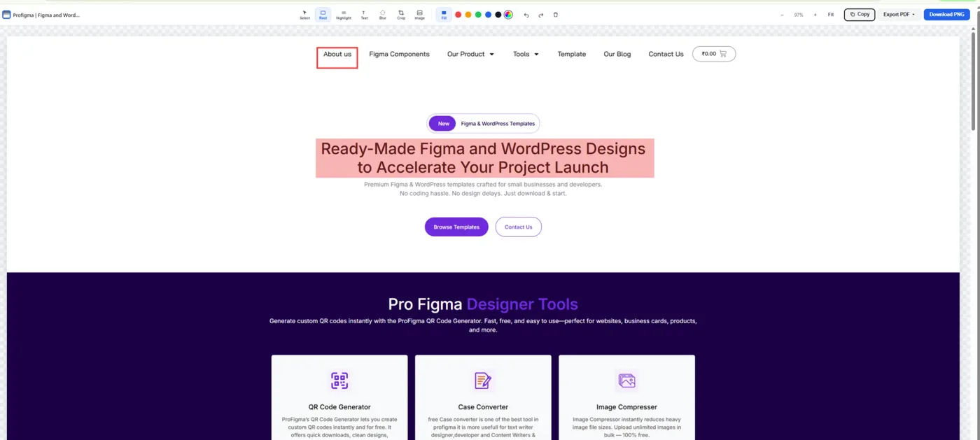
Task: Click the Case Converter icon
Action: [x=483, y=381]
